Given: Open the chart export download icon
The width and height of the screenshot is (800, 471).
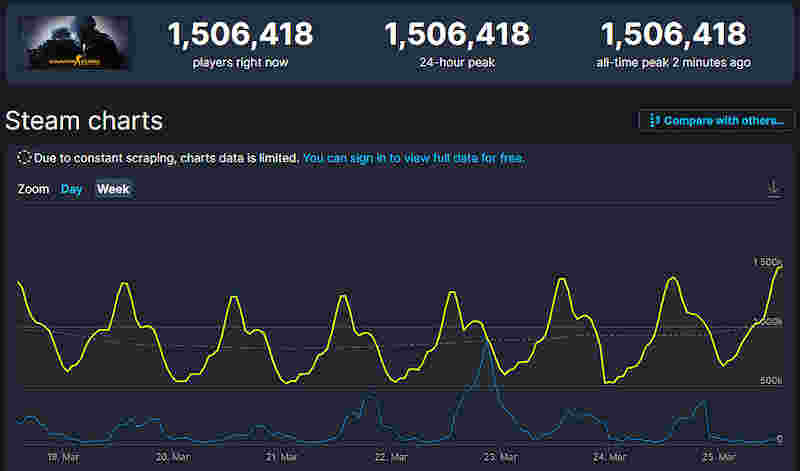Looking at the screenshot, I should click(x=774, y=188).
